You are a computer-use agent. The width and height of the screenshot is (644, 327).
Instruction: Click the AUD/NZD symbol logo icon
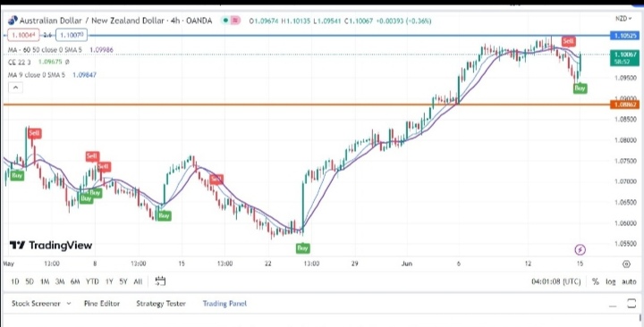click(x=13, y=21)
